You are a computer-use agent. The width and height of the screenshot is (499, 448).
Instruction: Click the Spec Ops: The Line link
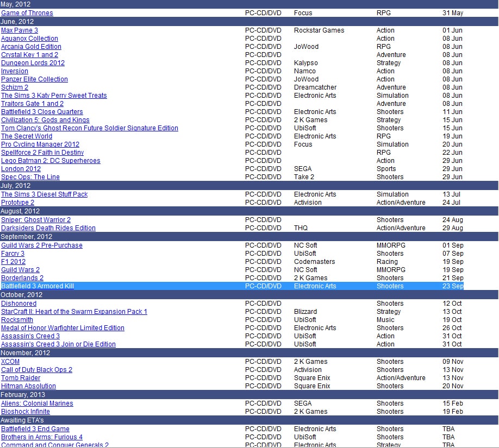point(30,177)
